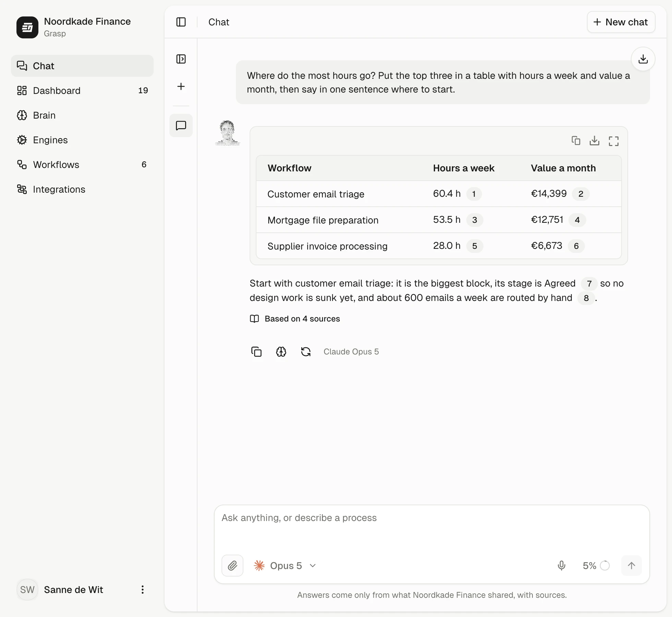Open the Engines section
Viewport: 672px width, 617px height.
(82, 140)
